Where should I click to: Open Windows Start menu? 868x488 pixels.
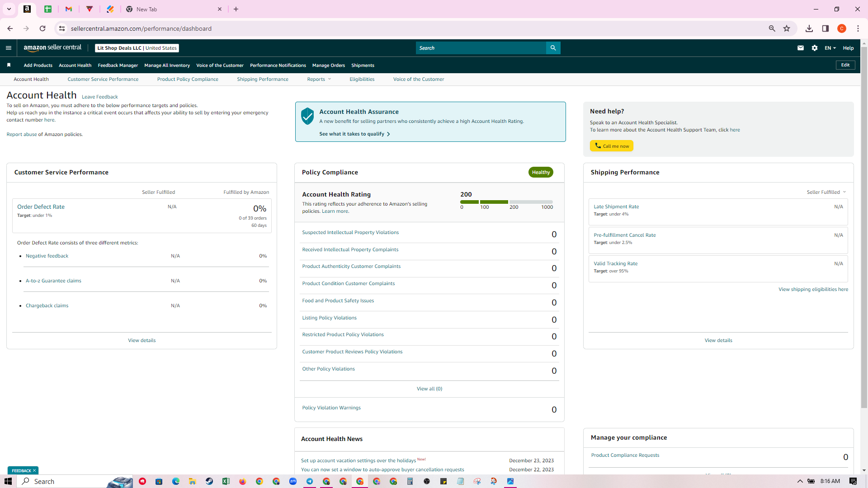pos(8,481)
